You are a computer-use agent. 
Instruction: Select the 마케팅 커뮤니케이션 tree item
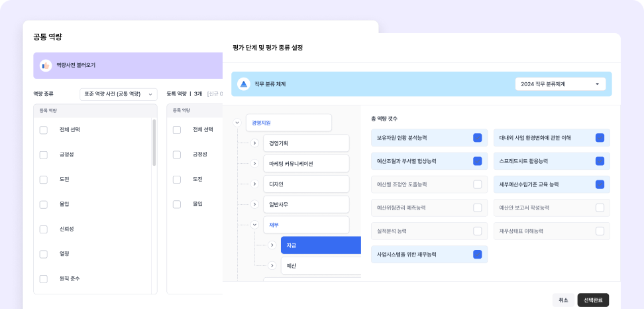coord(306,164)
